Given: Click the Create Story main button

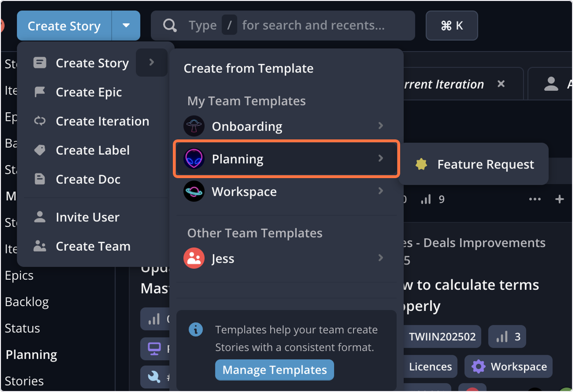Looking at the screenshot, I should tap(64, 26).
